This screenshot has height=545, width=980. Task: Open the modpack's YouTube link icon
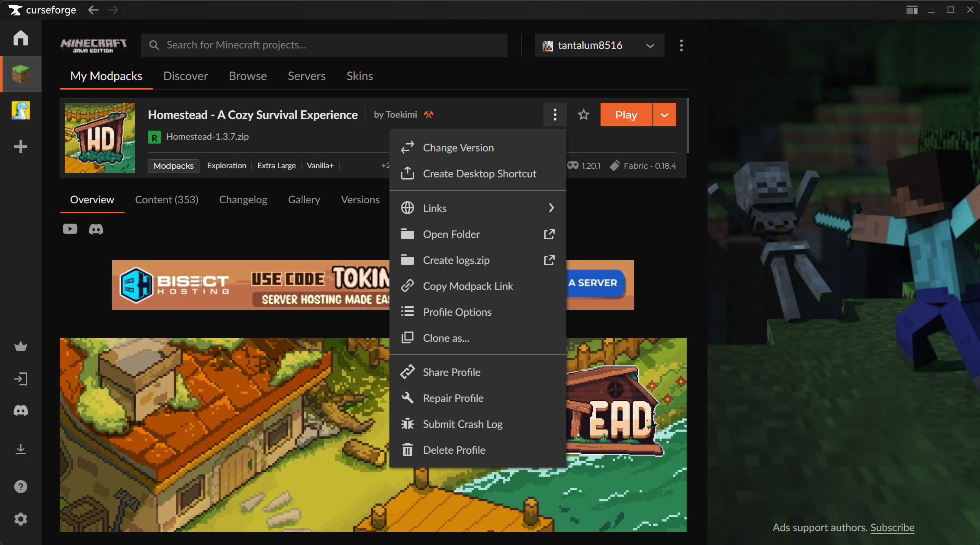tap(70, 229)
